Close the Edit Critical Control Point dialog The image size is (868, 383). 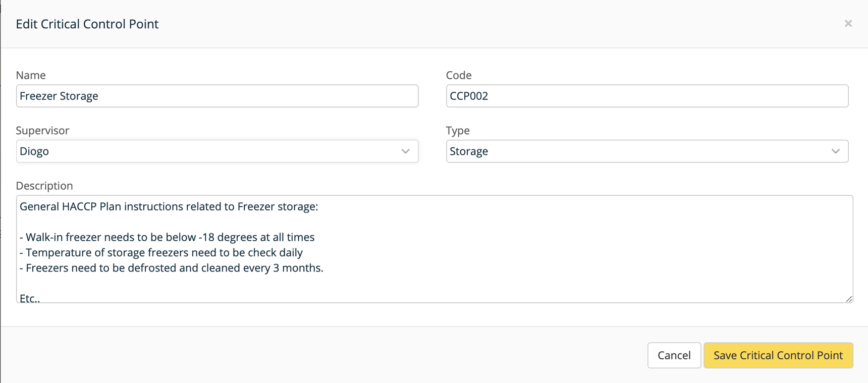[x=848, y=24]
